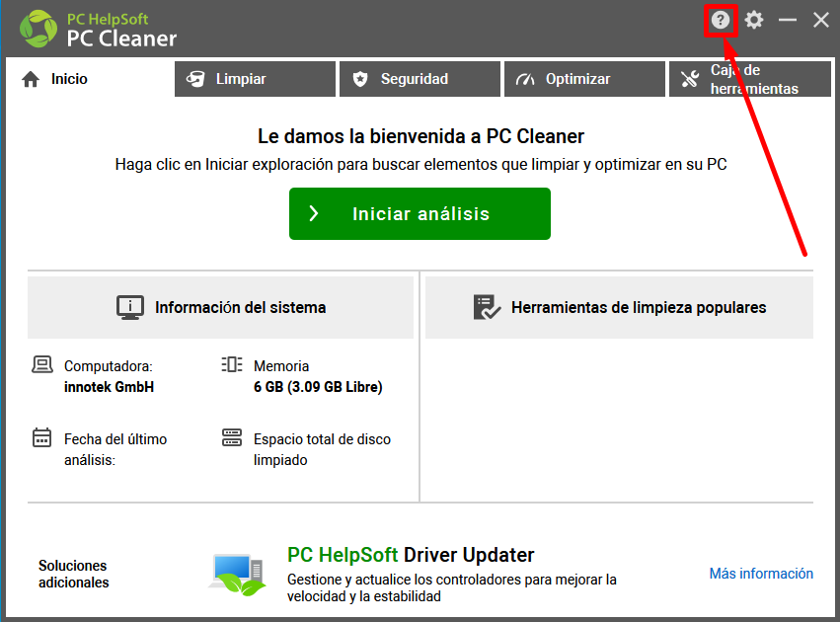Click the Soluciones adicionales label
This screenshot has height=622, width=840.
coord(73,574)
